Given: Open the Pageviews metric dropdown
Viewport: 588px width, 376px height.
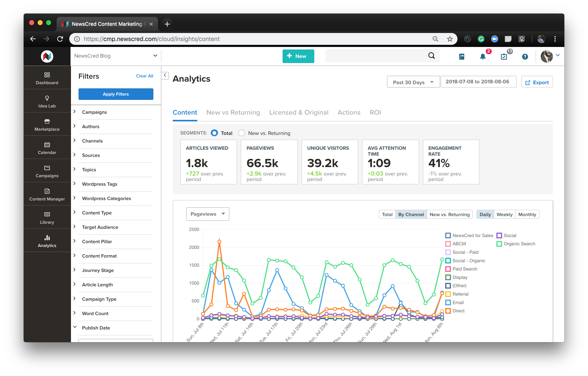Looking at the screenshot, I should [x=208, y=214].
